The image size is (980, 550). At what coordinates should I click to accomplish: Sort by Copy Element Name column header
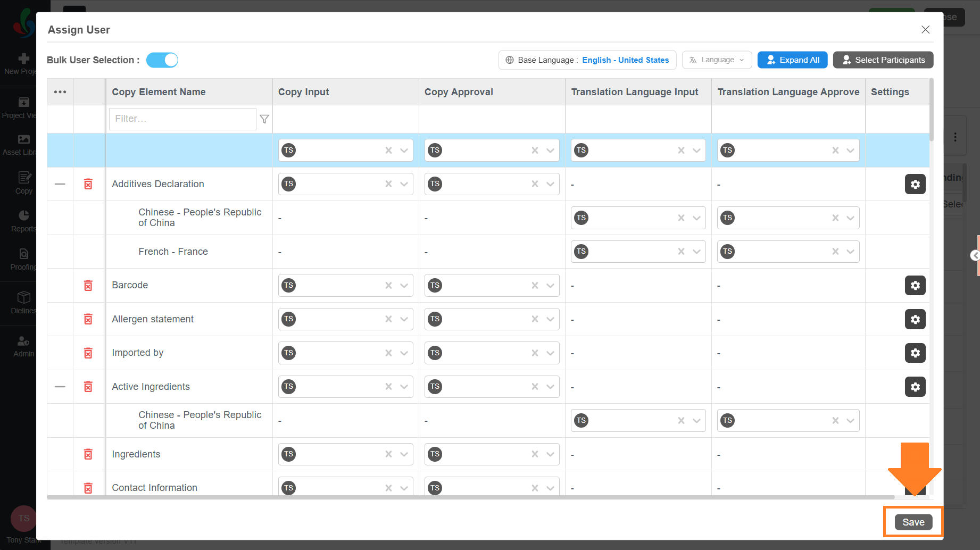tap(159, 92)
